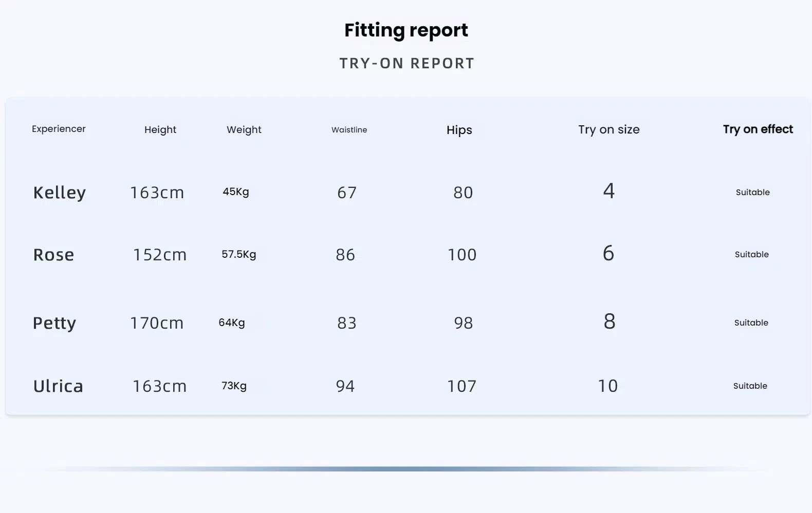Viewport: 812px width, 513px height.
Task: Click Rose's 57.5Kg weight value
Action: coord(239,254)
